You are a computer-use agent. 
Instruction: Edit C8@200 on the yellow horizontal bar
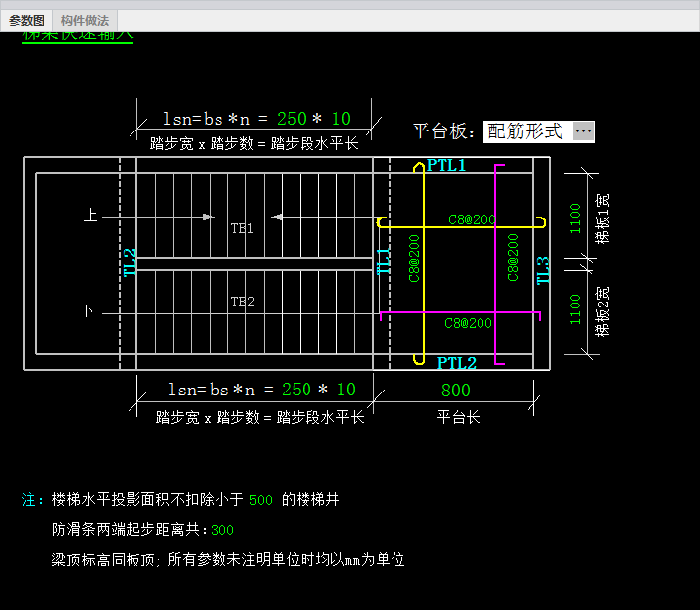(x=472, y=219)
